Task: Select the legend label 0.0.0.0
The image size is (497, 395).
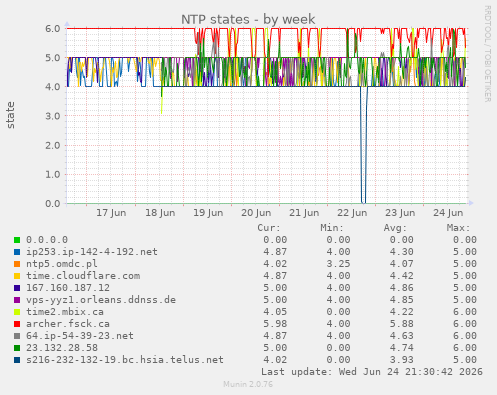Action: coord(47,240)
